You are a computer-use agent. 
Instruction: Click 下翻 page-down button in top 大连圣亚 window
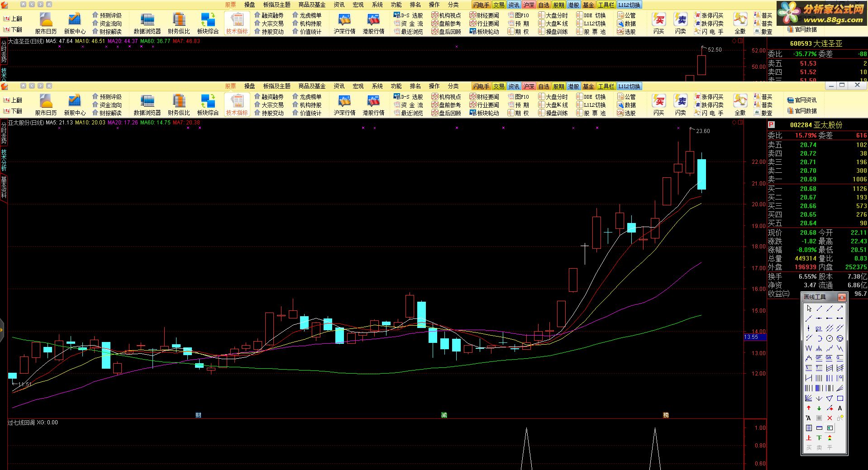click(13, 29)
